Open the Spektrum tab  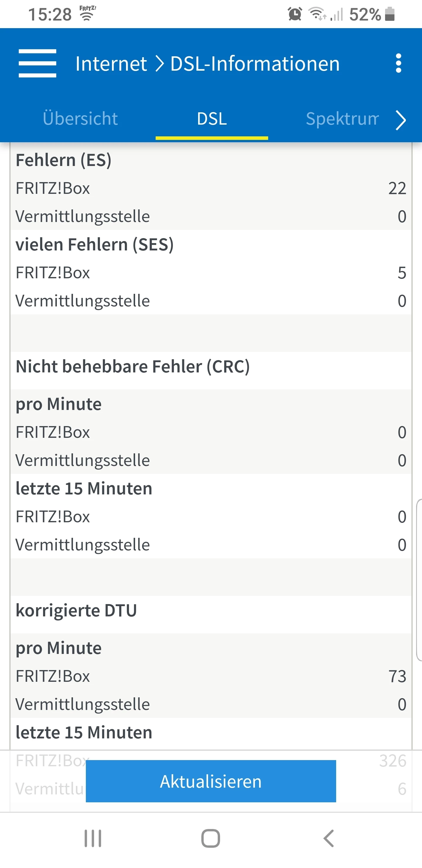pos(342,118)
